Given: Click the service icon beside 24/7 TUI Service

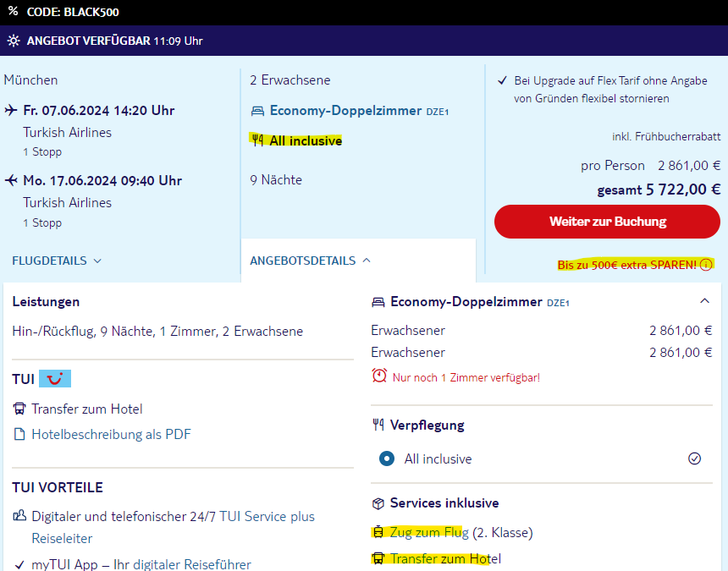Looking at the screenshot, I should click(19, 516).
